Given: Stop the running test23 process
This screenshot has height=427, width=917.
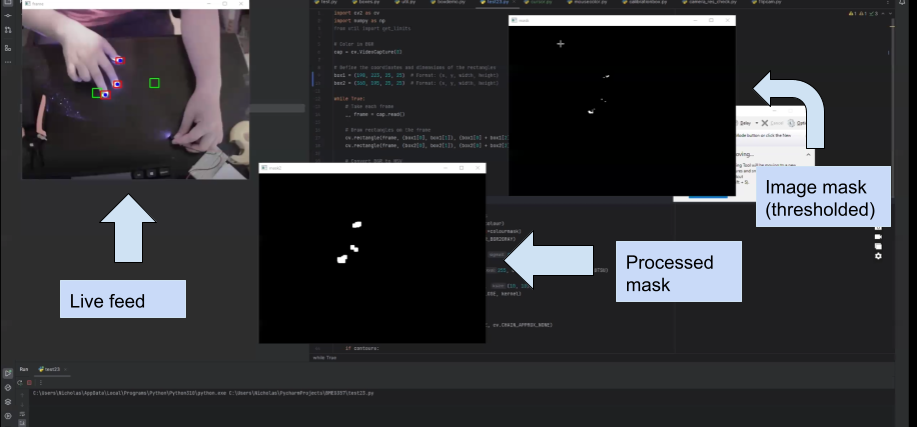Looking at the screenshot, I should click(x=29, y=383).
